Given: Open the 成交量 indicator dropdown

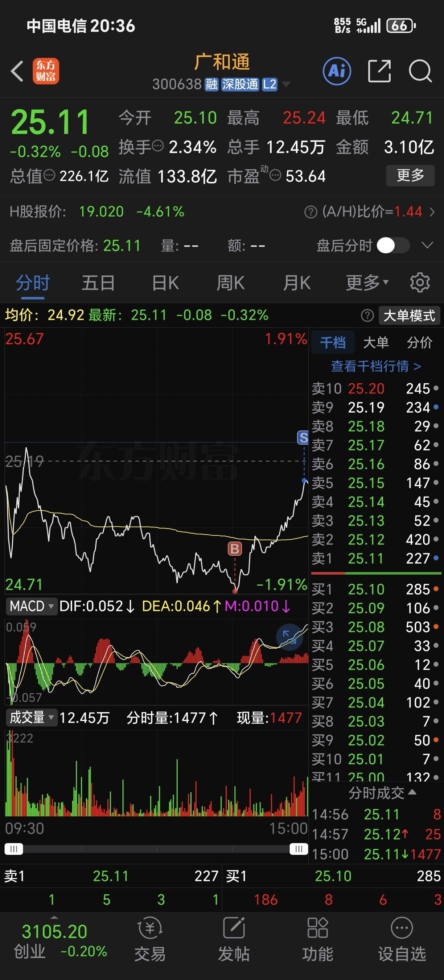Looking at the screenshot, I should [x=32, y=718].
